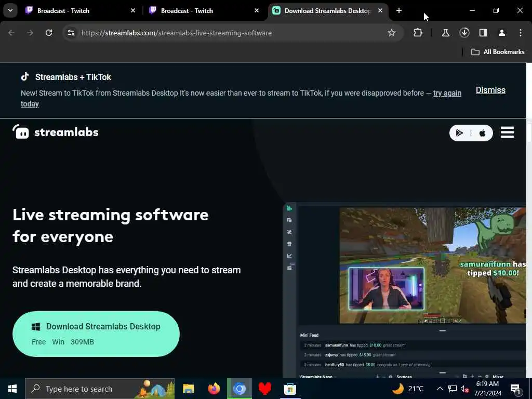
Task: Open the Google Play store icon
Action: (460, 133)
